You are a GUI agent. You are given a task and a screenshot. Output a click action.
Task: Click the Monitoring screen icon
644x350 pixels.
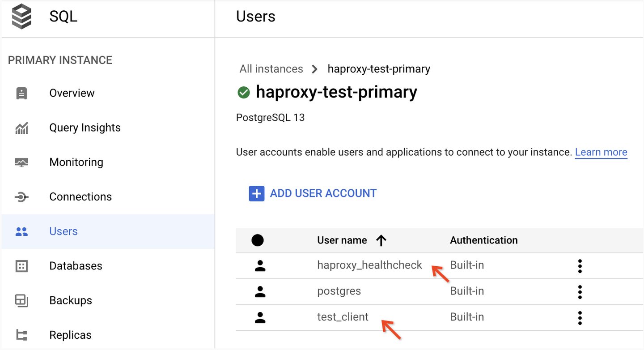(x=21, y=162)
